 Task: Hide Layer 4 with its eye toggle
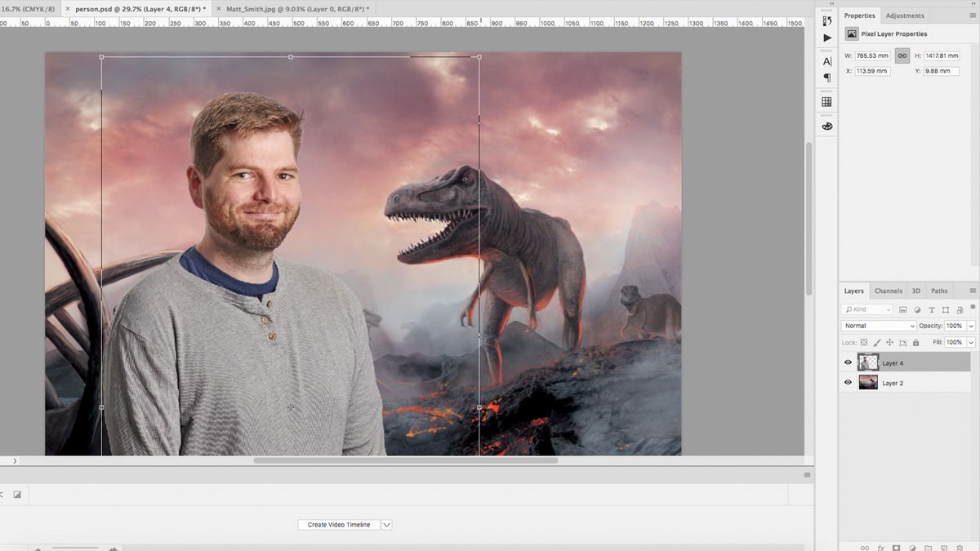click(x=848, y=362)
